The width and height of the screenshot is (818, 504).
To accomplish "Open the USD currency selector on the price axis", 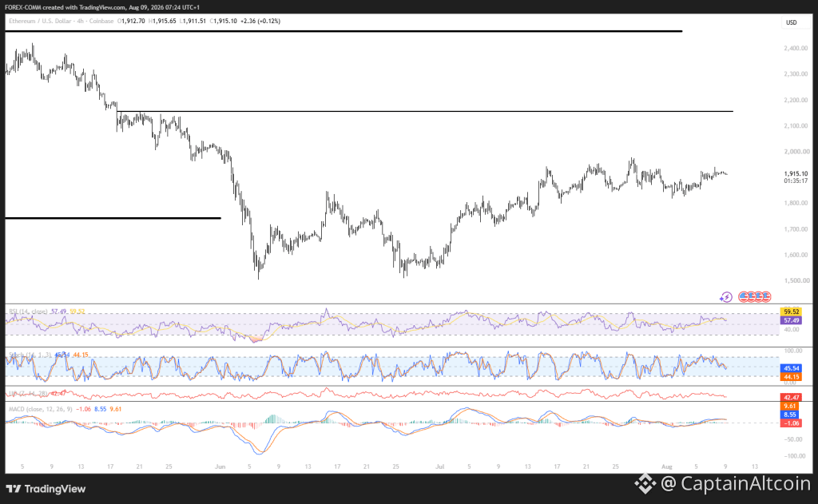I will pyautogui.click(x=792, y=22).
